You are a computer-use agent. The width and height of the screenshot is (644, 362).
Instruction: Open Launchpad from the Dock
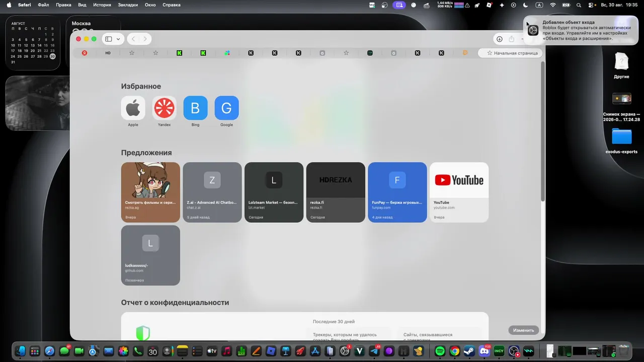click(35, 351)
